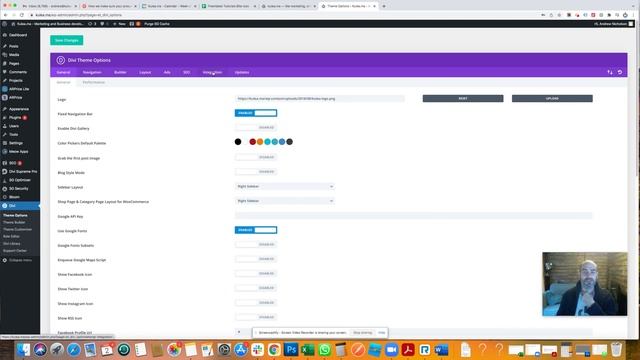Viewport: 640px width, 360px height.
Task: Select the black palette color swatch
Action: coord(238,142)
